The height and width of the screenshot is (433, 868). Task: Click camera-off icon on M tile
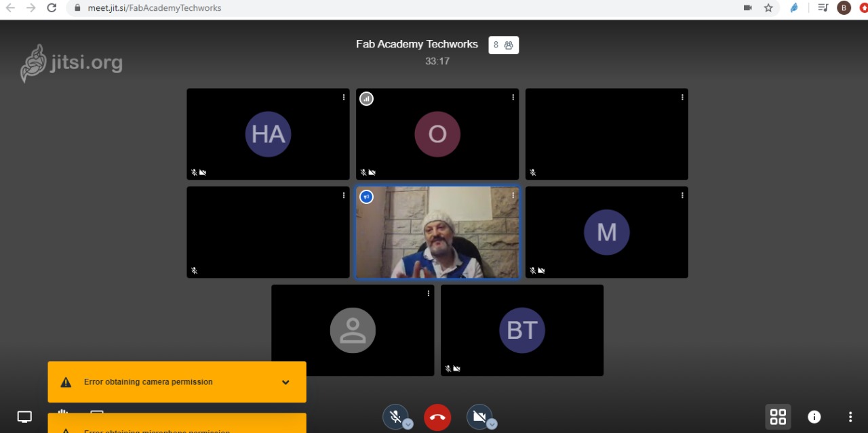point(541,270)
